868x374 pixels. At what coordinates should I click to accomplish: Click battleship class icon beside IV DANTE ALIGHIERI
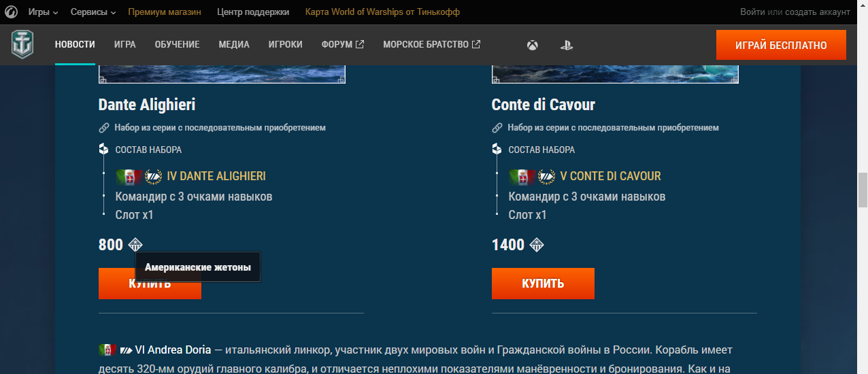pyautogui.click(x=153, y=177)
